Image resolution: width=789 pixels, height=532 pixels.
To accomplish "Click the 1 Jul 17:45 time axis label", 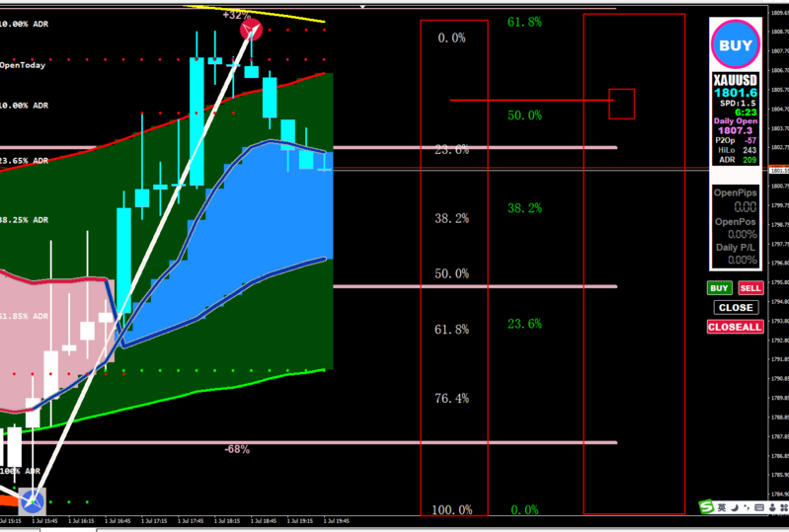I will click(191, 521).
